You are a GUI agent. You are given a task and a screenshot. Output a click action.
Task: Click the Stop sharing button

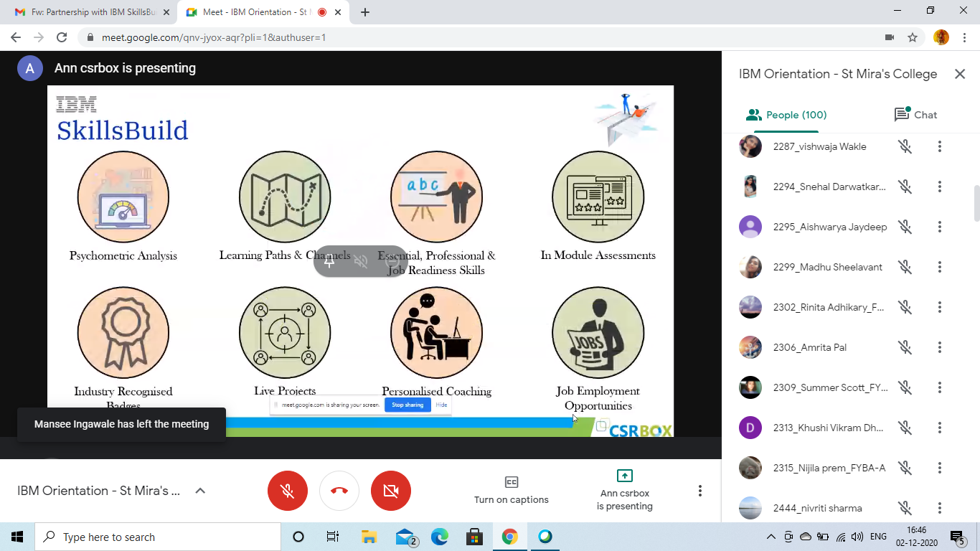[x=407, y=405]
